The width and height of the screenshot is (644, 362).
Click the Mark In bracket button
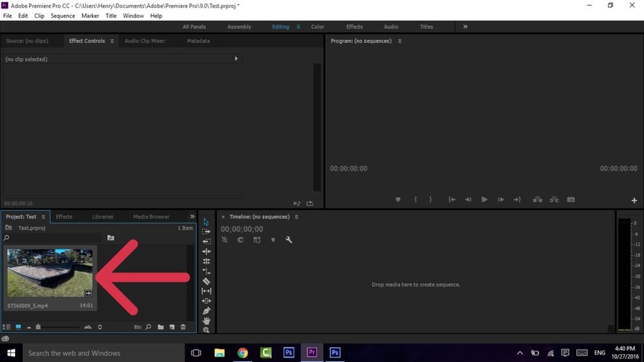[415, 200]
